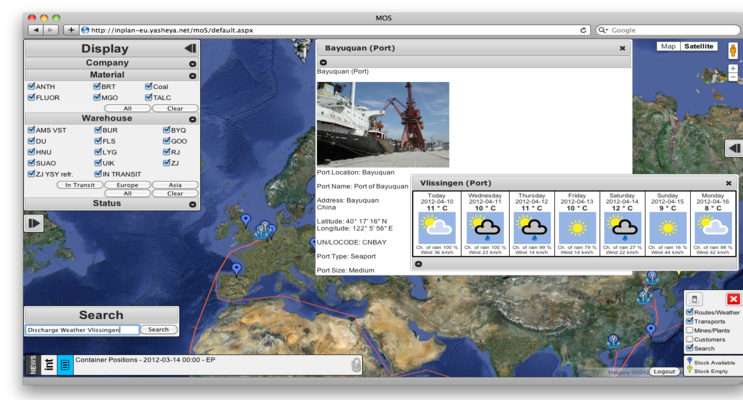
Task: Switch to Map view
Action: tap(668, 46)
